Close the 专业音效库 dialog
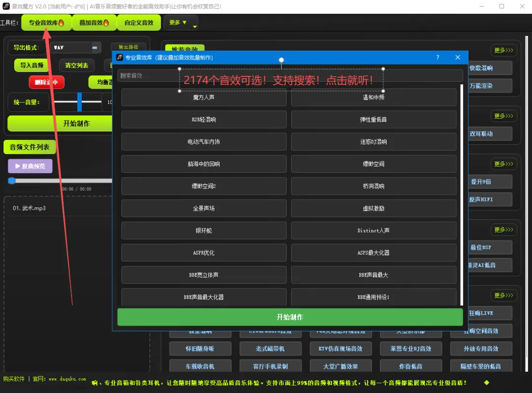This screenshot has width=532, height=393. click(458, 57)
